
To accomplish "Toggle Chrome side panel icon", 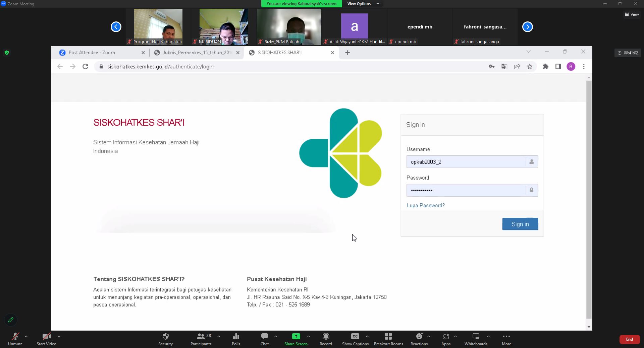I will pyautogui.click(x=558, y=67).
